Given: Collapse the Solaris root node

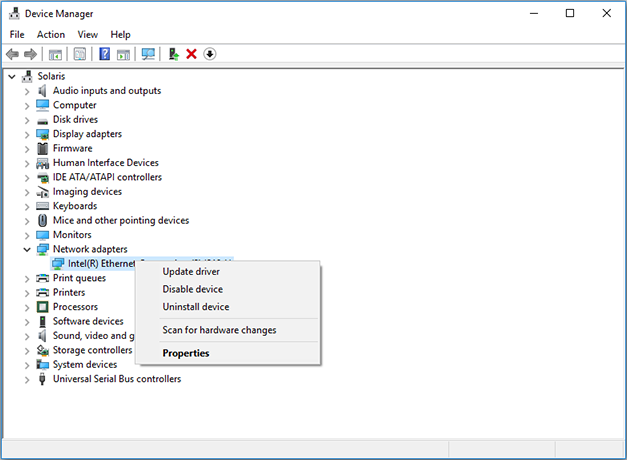Looking at the screenshot, I should (x=11, y=76).
